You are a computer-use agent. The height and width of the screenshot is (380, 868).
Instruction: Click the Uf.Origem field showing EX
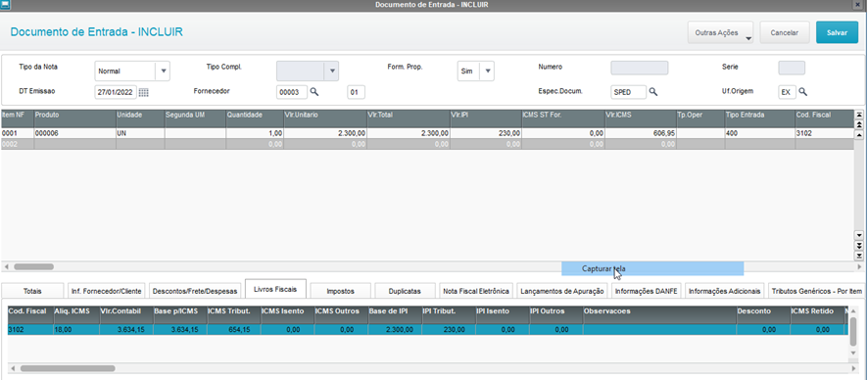(x=788, y=92)
